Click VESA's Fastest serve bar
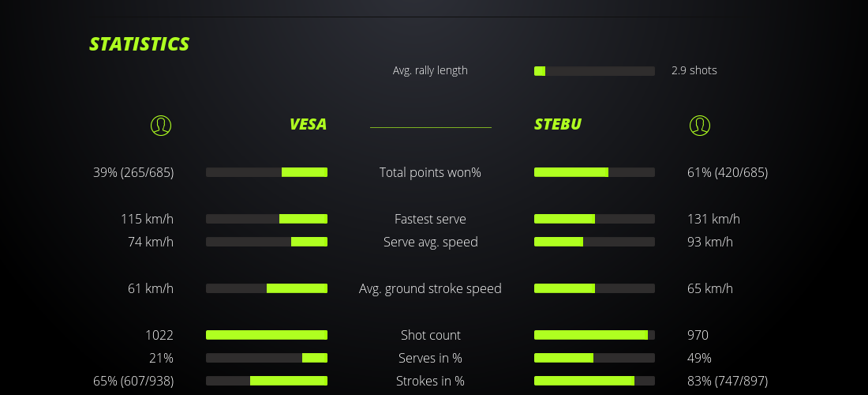The image size is (868, 395). (267, 219)
